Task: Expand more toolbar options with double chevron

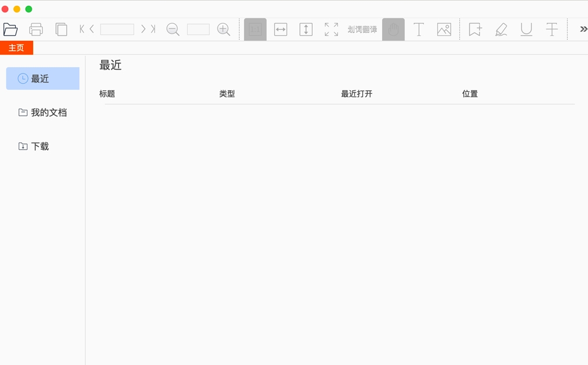Action: pos(582,28)
